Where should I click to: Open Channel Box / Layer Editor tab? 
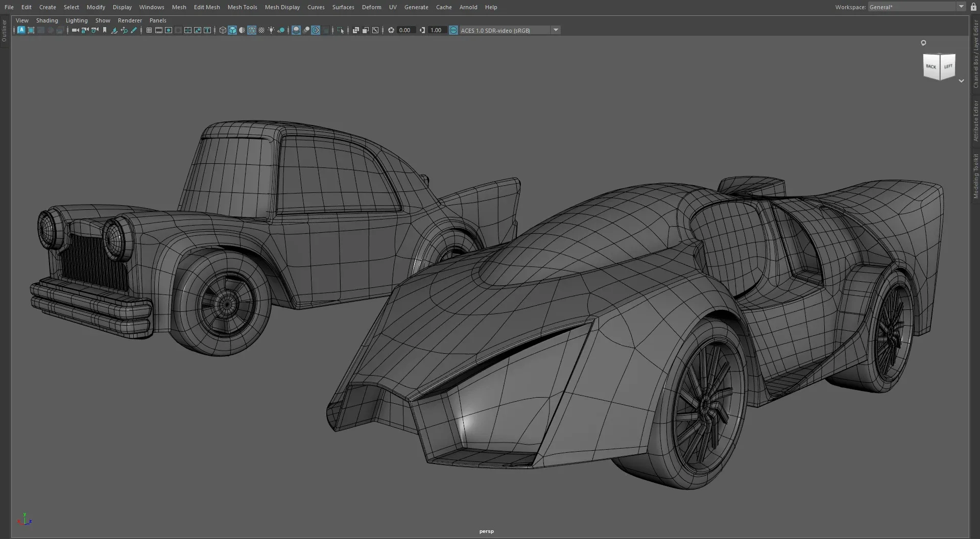975,54
